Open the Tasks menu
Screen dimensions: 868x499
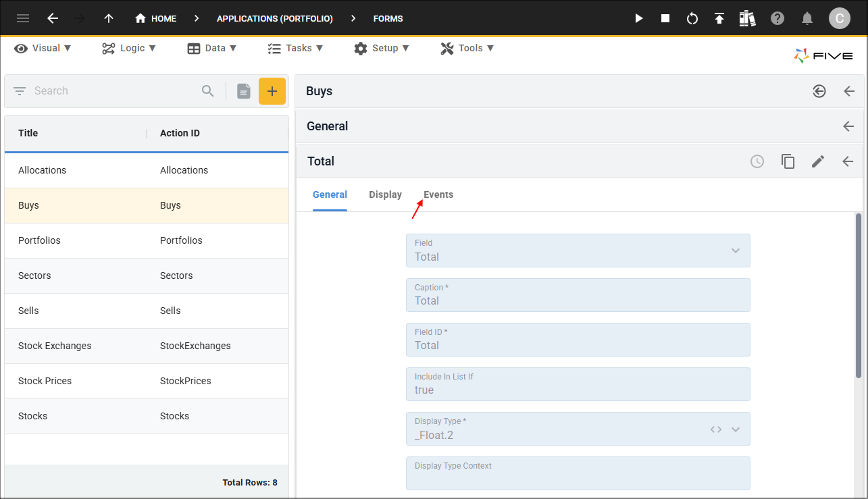295,48
